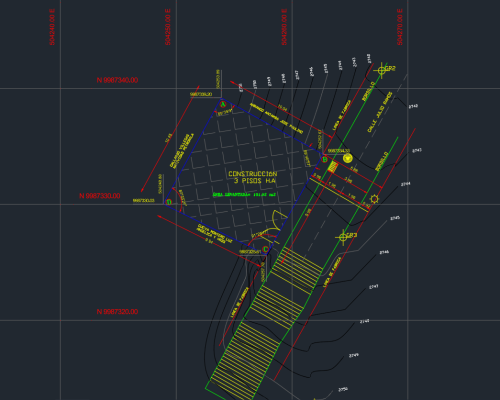This screenshot has width=500, height=400.
Task: Select the CONSTRUCCION 3 PISOS H.A text
Action: (x=253, y=177)
